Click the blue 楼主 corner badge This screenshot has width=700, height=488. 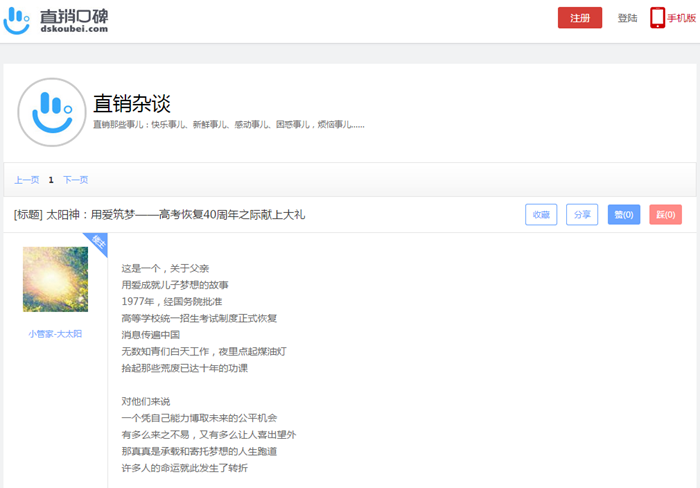[x=98, y=242]
